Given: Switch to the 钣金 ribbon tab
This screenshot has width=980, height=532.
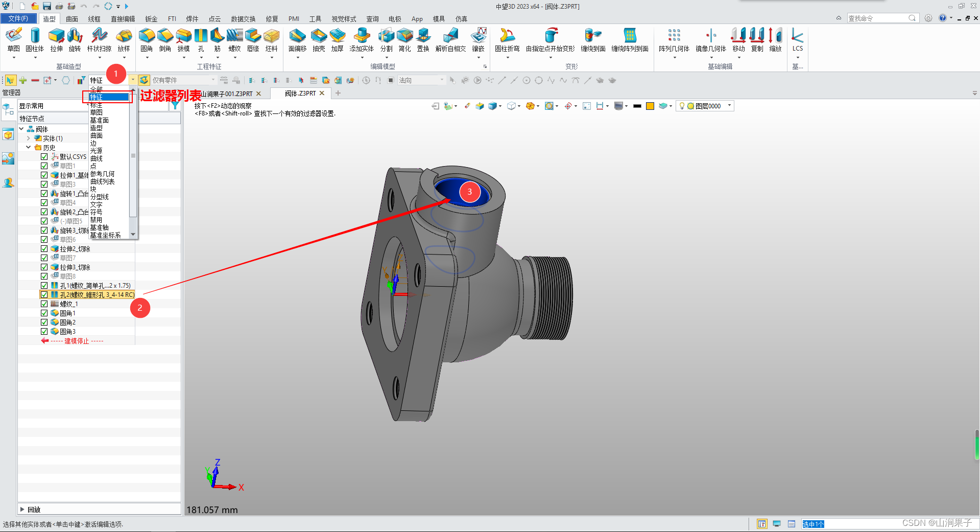Looking at the screenshot, I should pos(151,19).
